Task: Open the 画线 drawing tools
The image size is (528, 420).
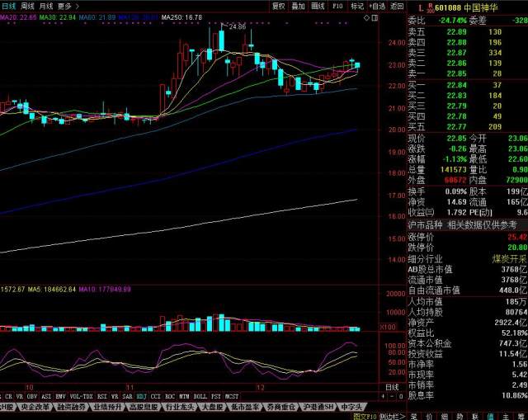Action: click(x=318, y=6)
